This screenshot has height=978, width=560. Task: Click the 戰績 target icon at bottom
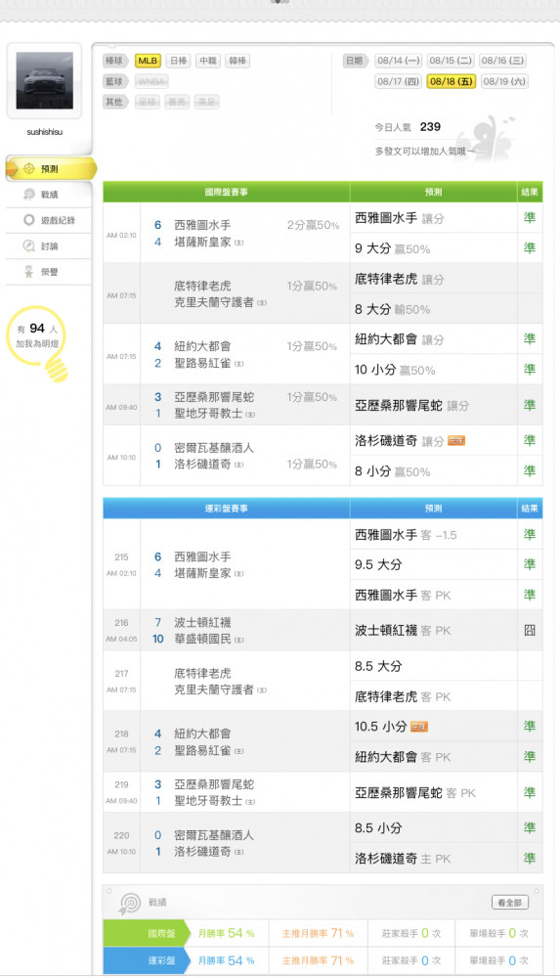(x=130, y=903)
